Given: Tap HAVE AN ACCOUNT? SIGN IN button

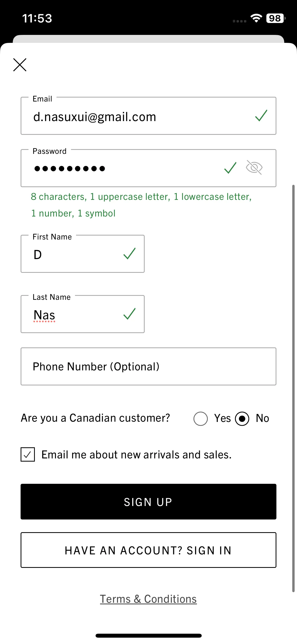Looking at the screenshot, I should coord(148,550).
